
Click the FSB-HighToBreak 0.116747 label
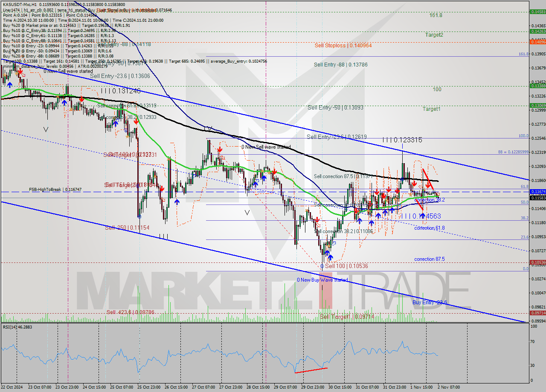[x=55, y=189]
